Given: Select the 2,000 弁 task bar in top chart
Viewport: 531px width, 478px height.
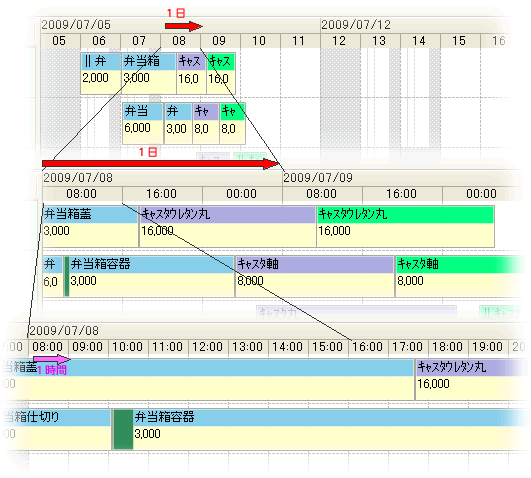Looking at the screenshot, I should point(101,73).
